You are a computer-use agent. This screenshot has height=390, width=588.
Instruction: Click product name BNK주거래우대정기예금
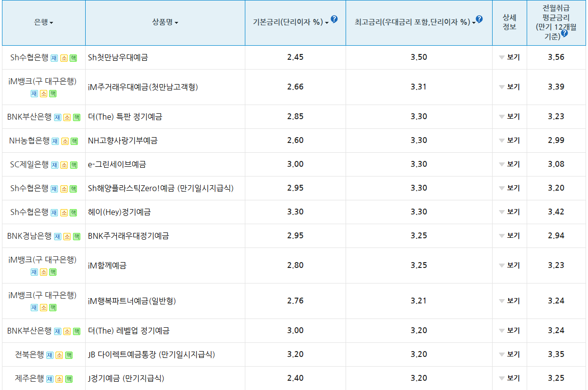[129, 236]
